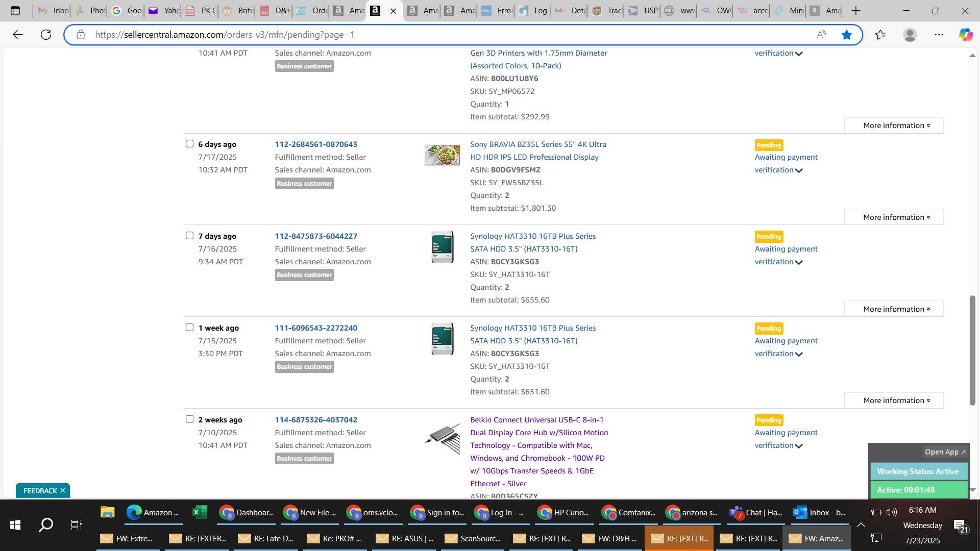View site information lock icon
This screenshot has height=551, width=980.
pyautogui.click(x=80, y=35)
